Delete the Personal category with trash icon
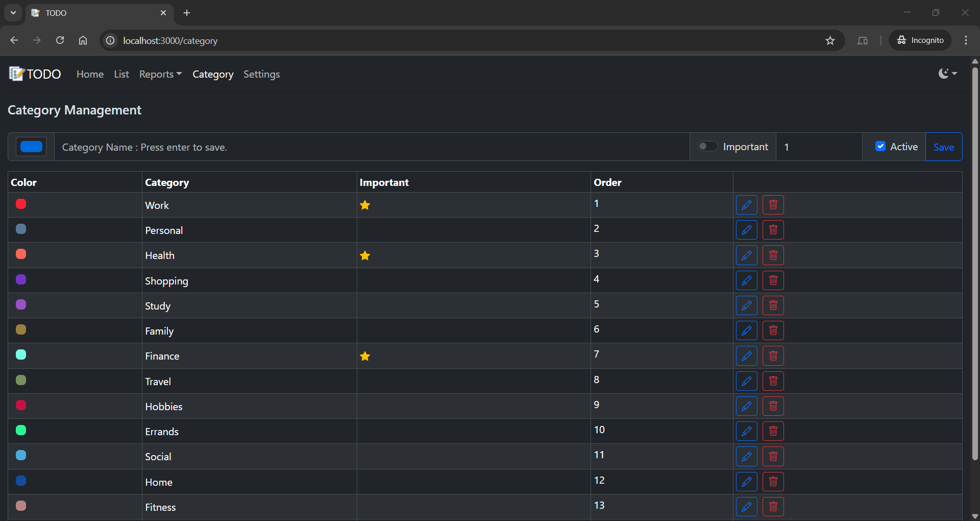This screenshot has width=980, height=521. pyautogui.click(x=773, y=230)
